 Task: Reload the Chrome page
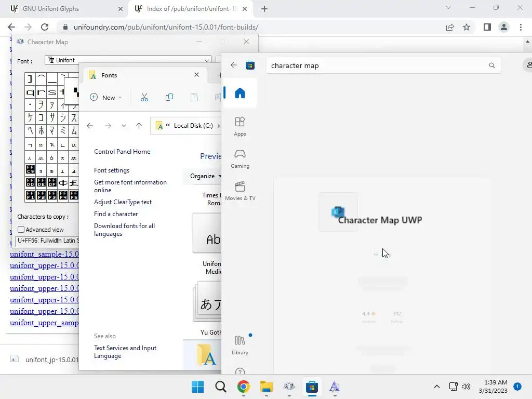tap(45, 27)
